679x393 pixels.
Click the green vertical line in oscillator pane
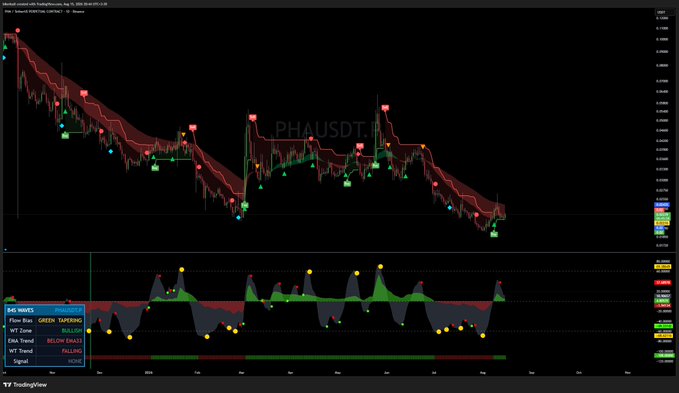coord(91,310)
